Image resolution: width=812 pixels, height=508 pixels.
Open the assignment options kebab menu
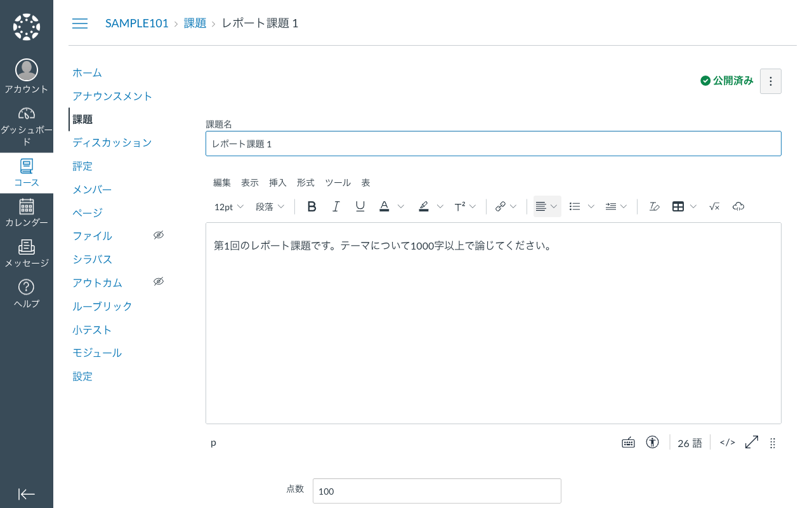770,81
